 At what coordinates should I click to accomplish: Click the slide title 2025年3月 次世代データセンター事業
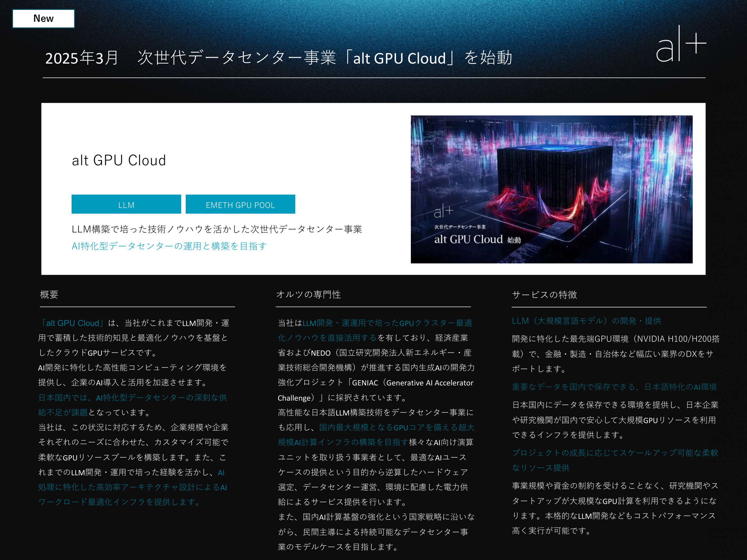[279, 58]
